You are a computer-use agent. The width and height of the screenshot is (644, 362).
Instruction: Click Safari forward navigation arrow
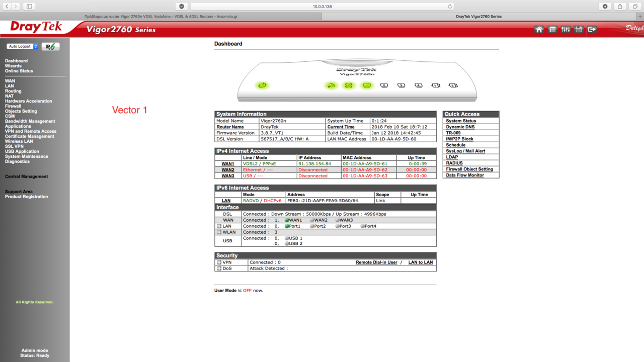coord(16,6)
